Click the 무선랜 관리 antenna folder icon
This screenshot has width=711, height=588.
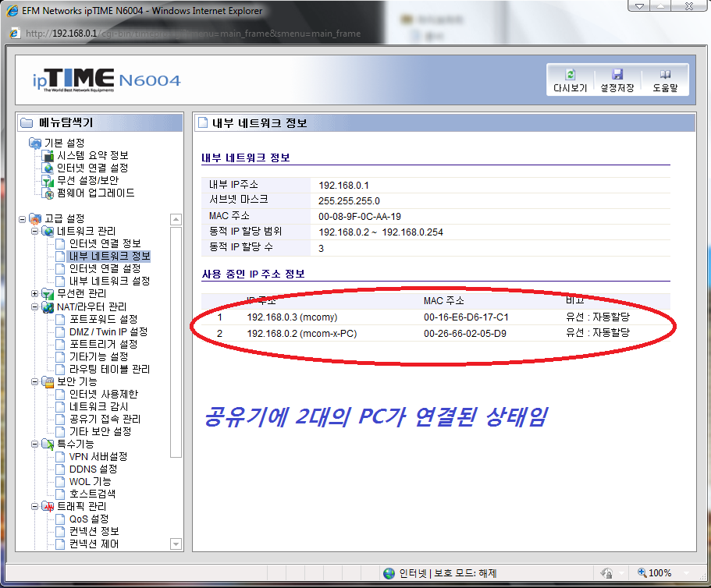point(48,294)
